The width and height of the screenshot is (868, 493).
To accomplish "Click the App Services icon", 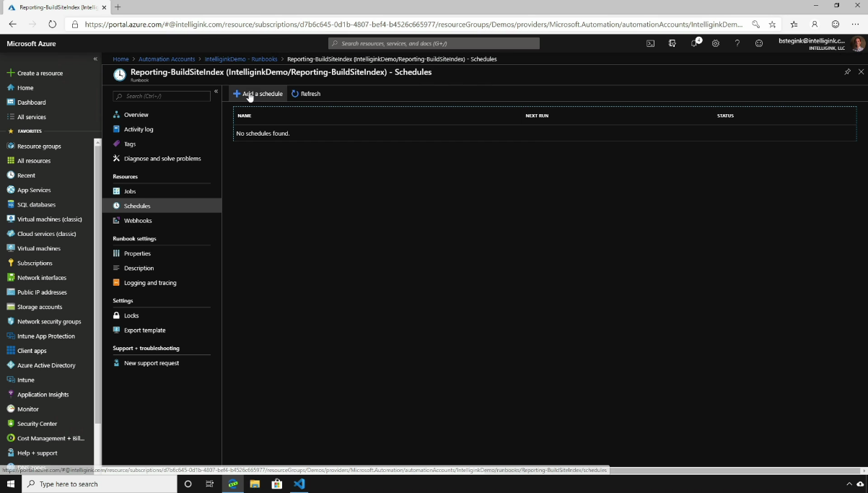I will [x=11, y=190].
